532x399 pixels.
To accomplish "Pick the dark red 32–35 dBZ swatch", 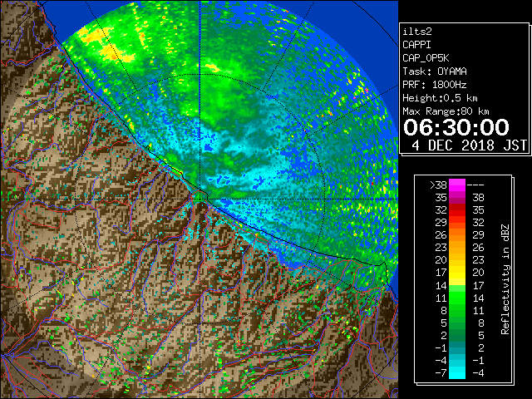I will click(457, 210).
